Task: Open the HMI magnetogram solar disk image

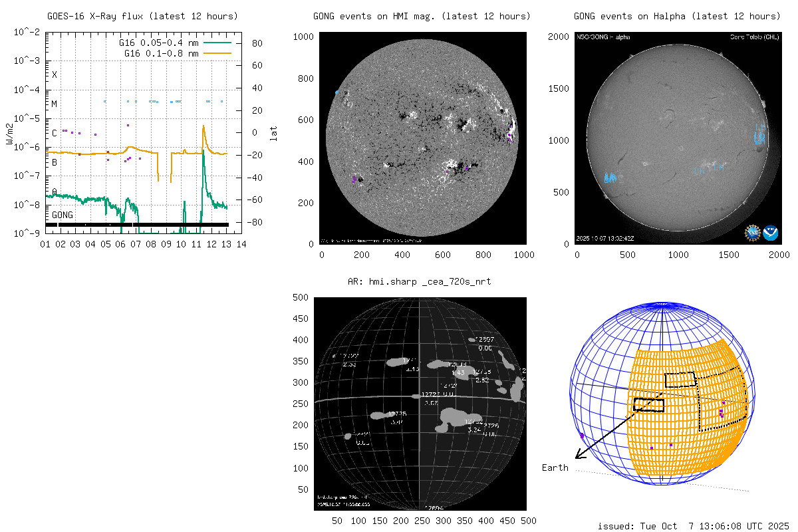Action: tap(423, 138)
